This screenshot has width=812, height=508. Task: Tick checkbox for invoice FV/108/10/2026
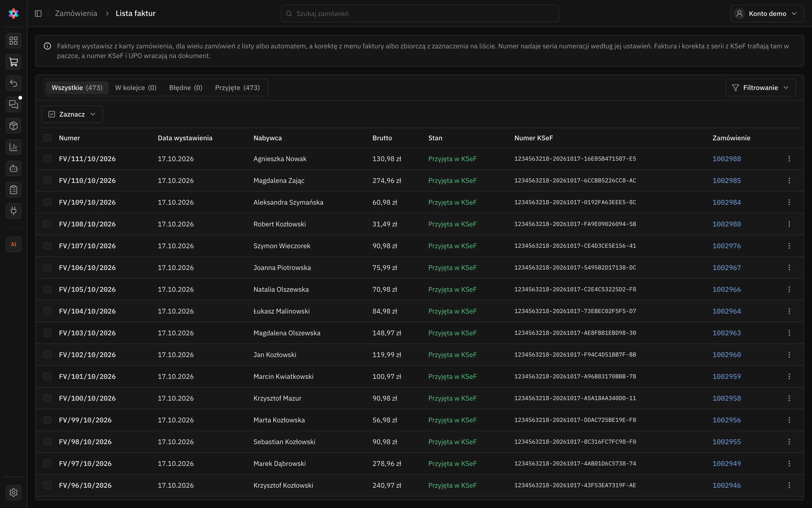(x=47, y=224)
